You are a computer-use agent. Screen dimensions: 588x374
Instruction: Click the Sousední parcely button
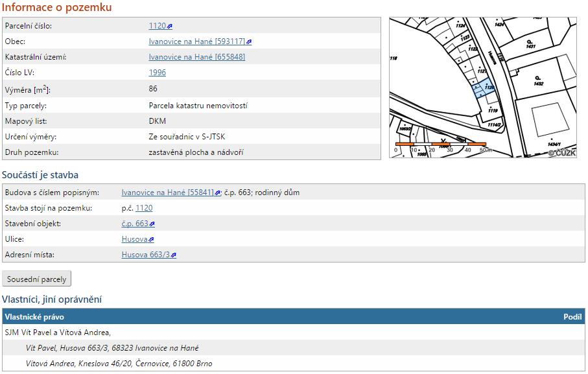pyautogui.click(x=36, y=279)
